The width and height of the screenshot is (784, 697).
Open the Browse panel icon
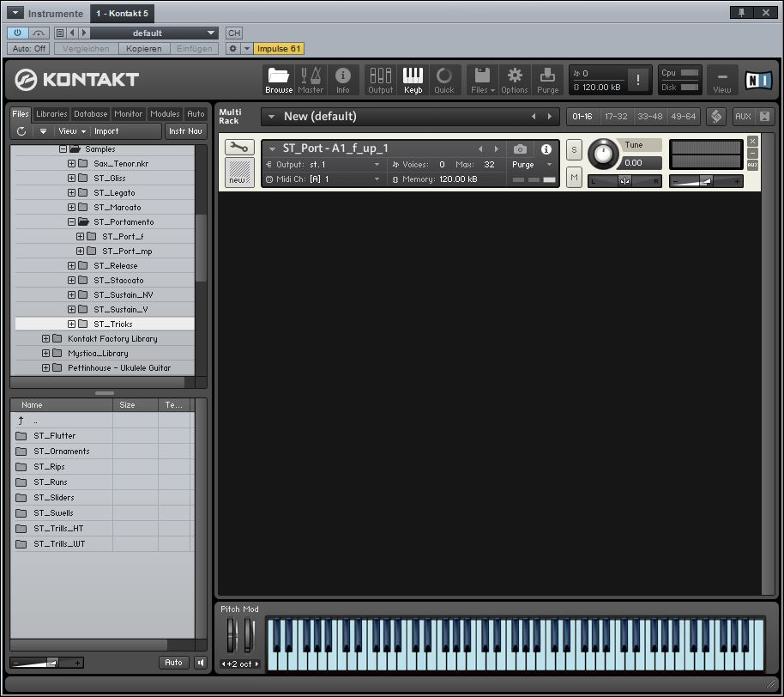(279, 80)
